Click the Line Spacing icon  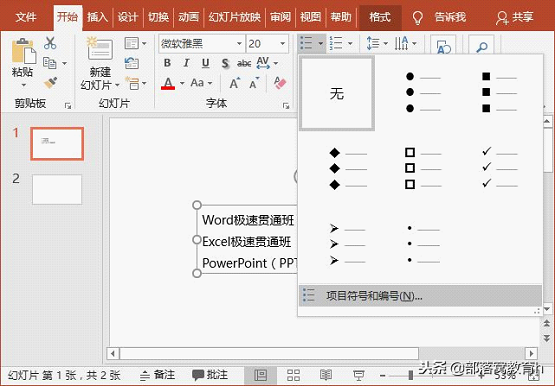pyautogui.click(x=373, y=43)
